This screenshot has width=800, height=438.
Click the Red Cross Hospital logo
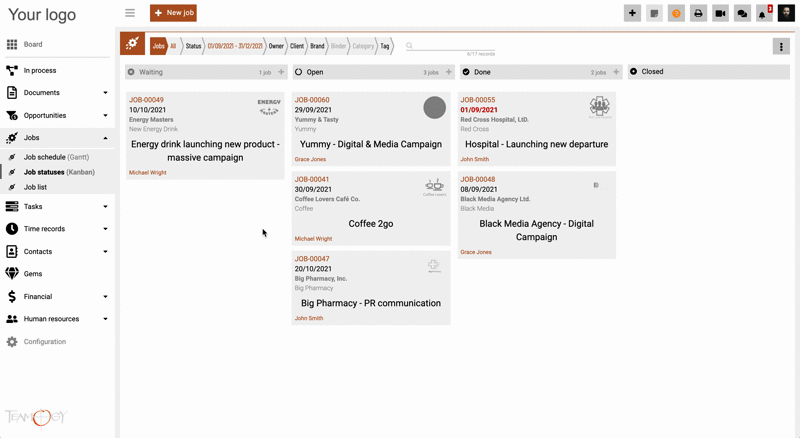point(600,107)
